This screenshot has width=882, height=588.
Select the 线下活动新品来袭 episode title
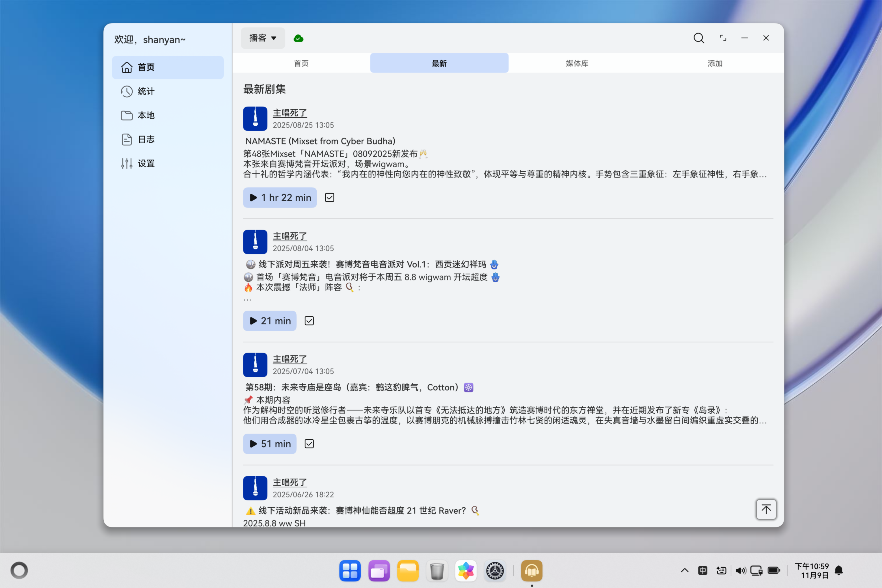[362, 511]
